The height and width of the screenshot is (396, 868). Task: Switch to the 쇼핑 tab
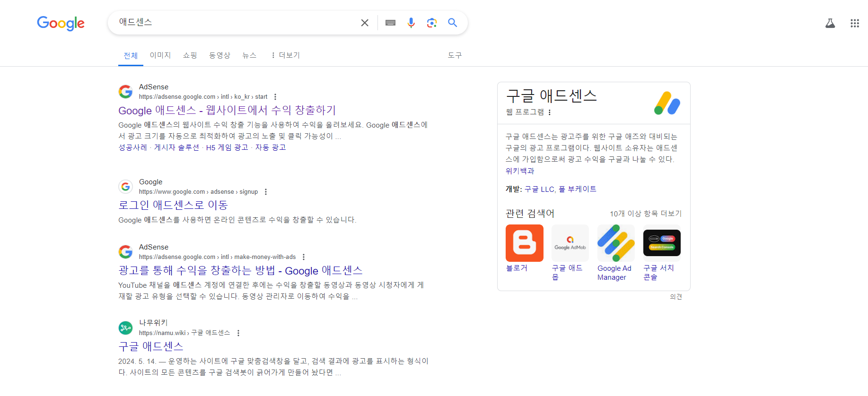[190, 55]
